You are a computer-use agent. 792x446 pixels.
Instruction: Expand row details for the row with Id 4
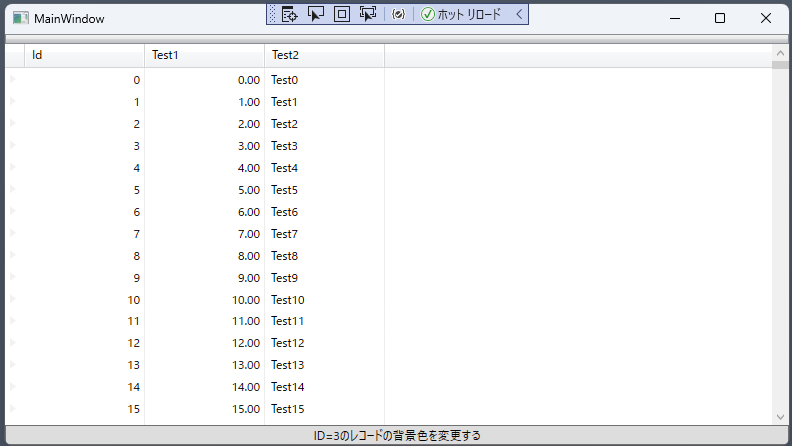(13, 167)
